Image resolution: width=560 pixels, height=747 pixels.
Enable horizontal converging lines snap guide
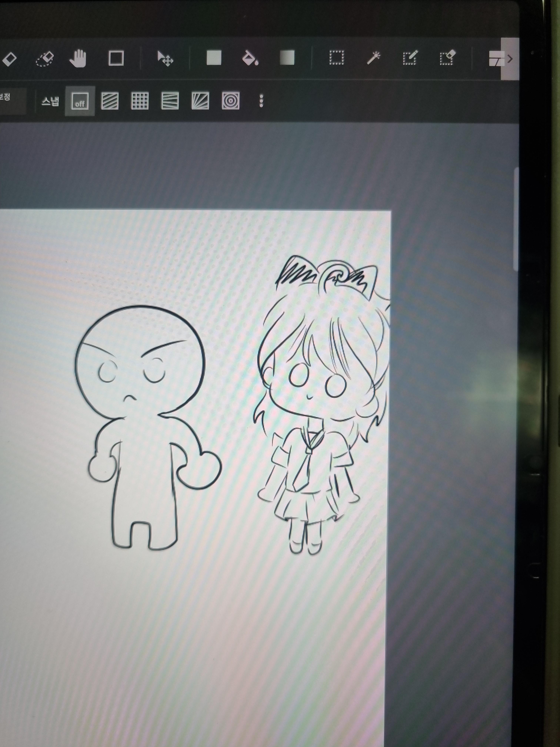170,101
